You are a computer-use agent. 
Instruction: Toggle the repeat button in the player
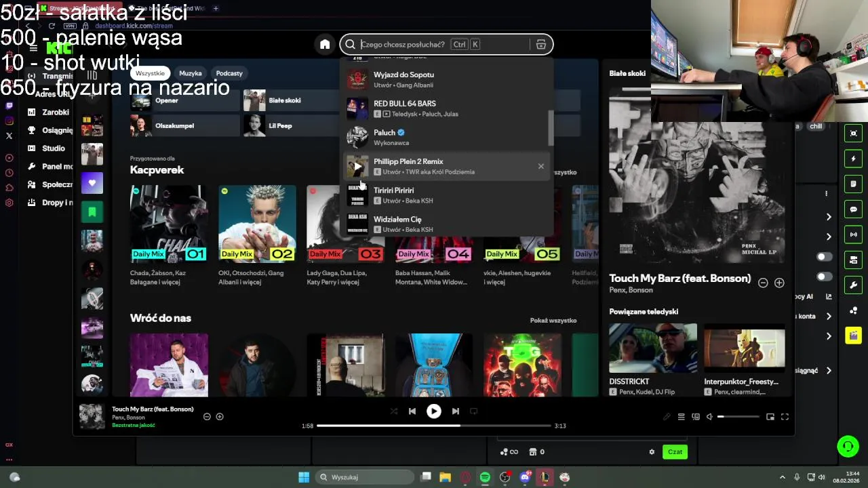(473, 411)
